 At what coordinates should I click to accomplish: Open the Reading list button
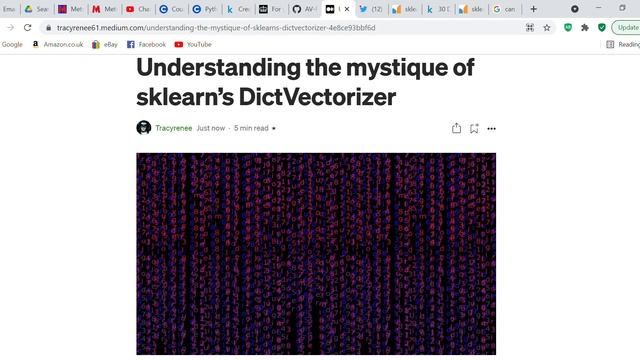[x=623, y=44]
